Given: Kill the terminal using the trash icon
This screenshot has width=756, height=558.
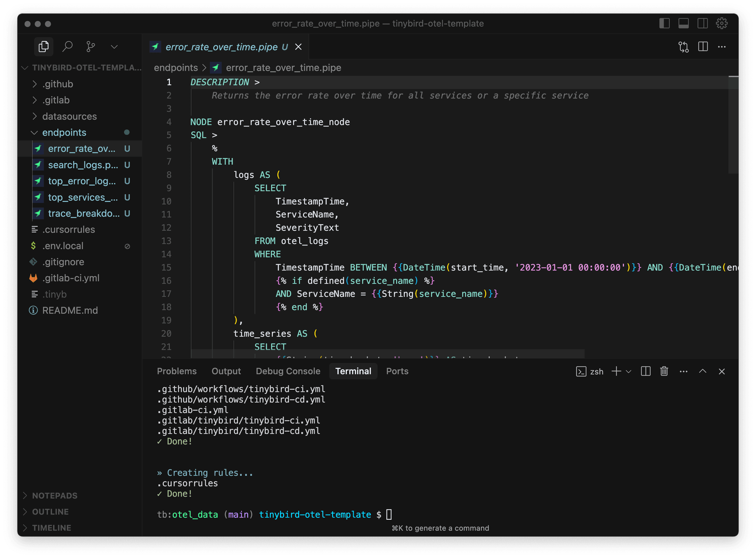Looking at the screenshot, I should [664, 371].
